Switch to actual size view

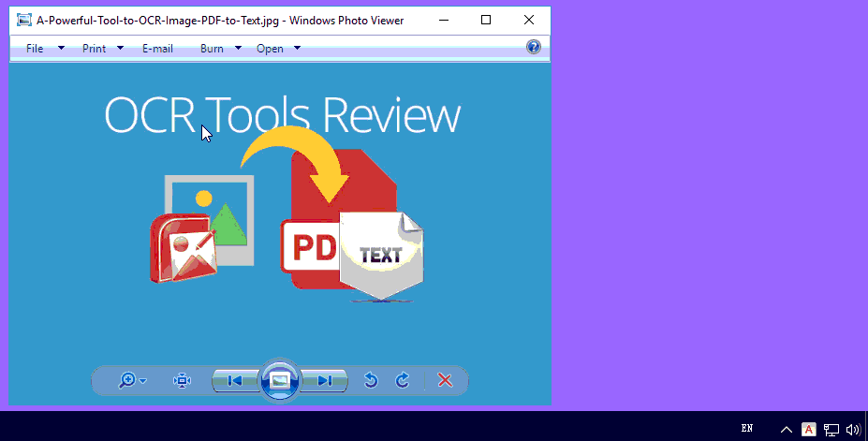click(182, 381)
